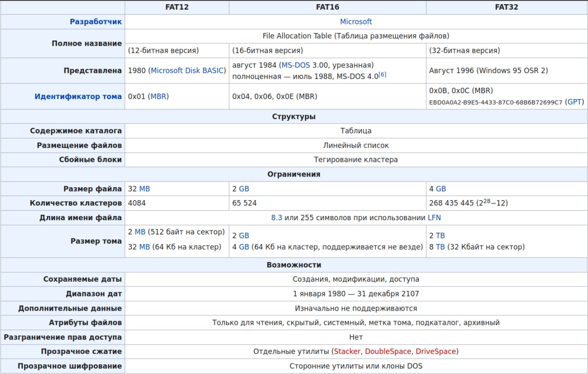Open the red Stacker link
Viewport: 588px width, 374px height.
click(347, 352)
